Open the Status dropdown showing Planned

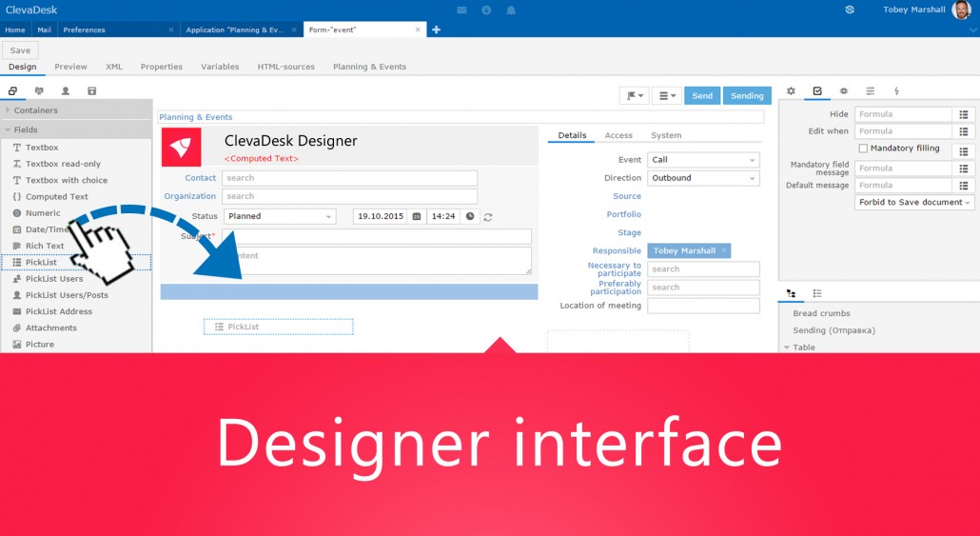[280, 216]
